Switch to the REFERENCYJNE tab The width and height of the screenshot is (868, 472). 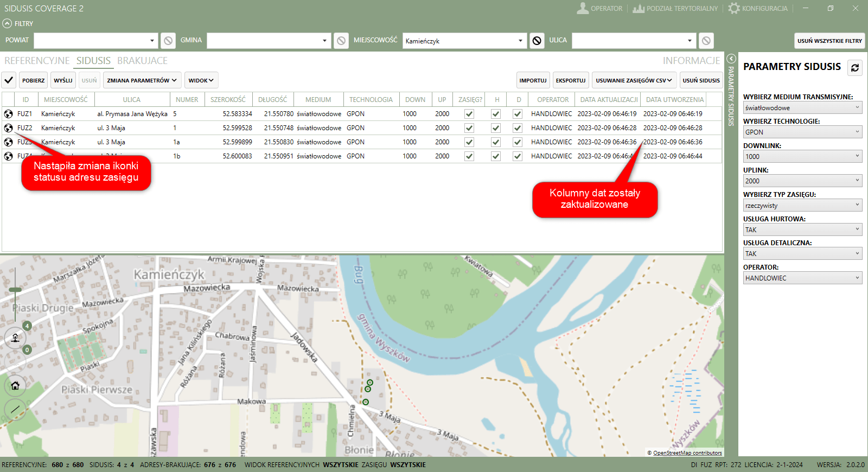tap(37, 61)
